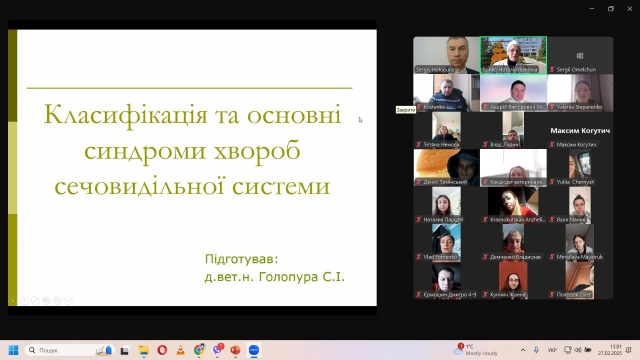Image resolution: width=640 pixels, height=360 pixels.
Task: Open see-all-slides icon in slideshow controls
Action: pyautogui.click(x=46, y=301)
